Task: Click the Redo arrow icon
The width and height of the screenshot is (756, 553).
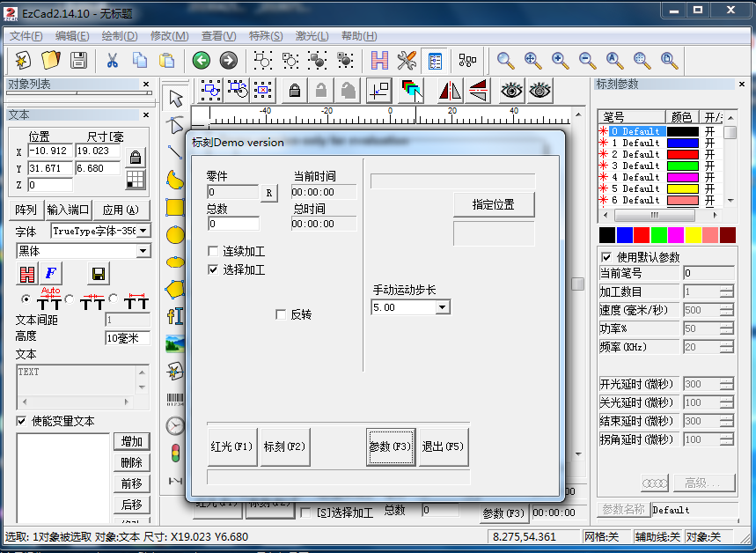Action: (229, 60)
